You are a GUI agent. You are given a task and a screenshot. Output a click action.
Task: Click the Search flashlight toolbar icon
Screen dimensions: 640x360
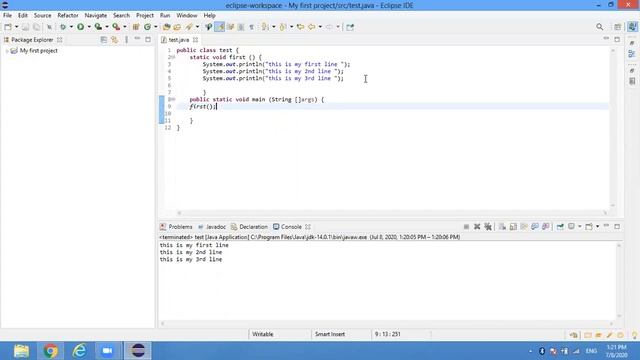189,27
